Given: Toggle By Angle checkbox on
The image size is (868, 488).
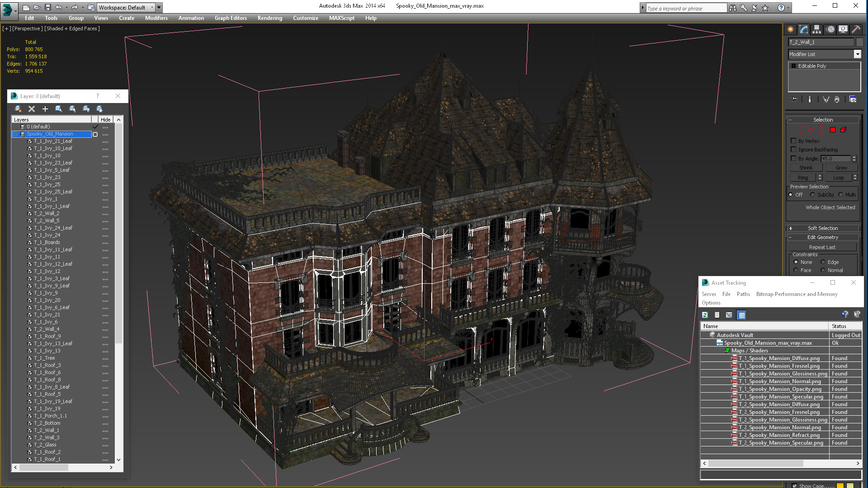Looking at the screenshot, I should pyautogui.click(x=794, y=159).
